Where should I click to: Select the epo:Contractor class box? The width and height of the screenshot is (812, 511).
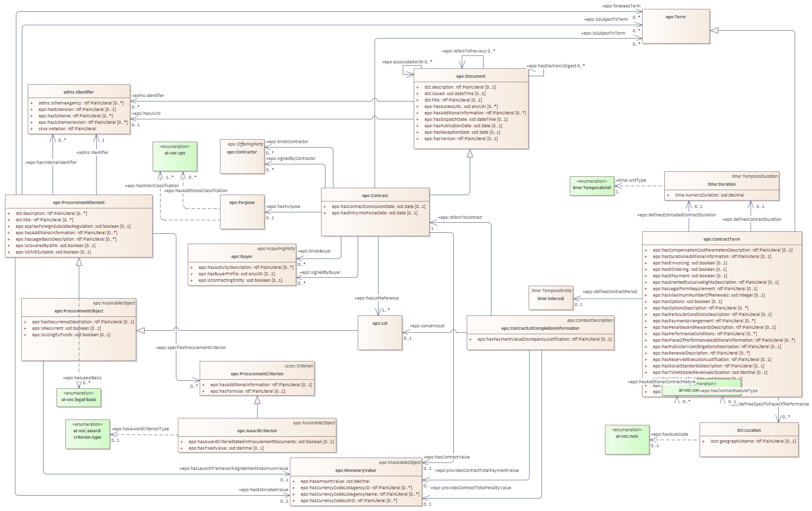click(242, 156)
